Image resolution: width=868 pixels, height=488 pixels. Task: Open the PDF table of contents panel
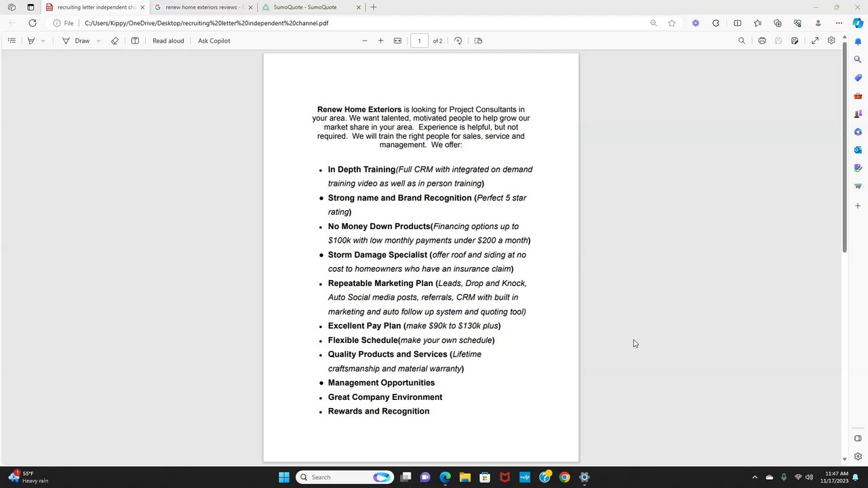(12, 41)
